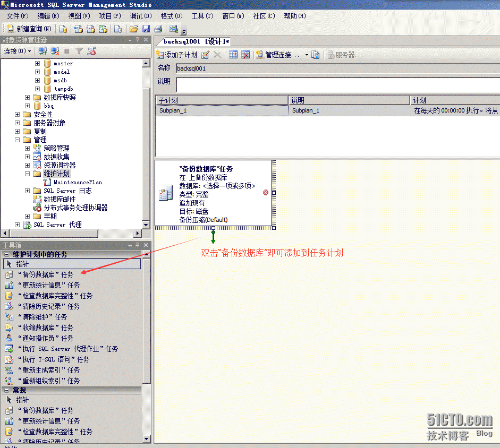Screen dimensions: 500x448
Task: Click Object Explorer horizontal scrollbar right arrow
Action: tap(138, 233)
